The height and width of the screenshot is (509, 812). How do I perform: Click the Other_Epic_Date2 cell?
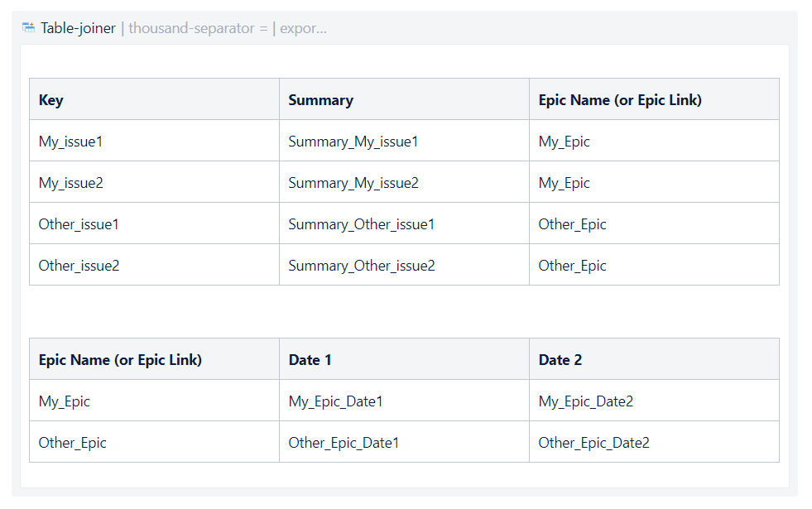click(593, 442)
